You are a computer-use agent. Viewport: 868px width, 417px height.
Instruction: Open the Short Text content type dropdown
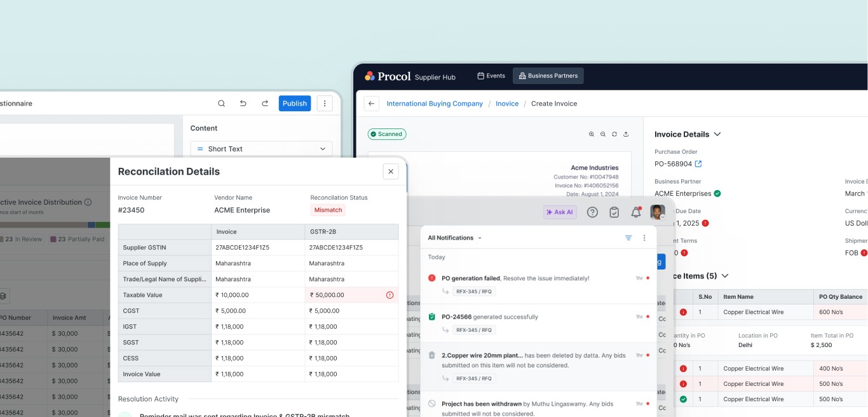261,149
